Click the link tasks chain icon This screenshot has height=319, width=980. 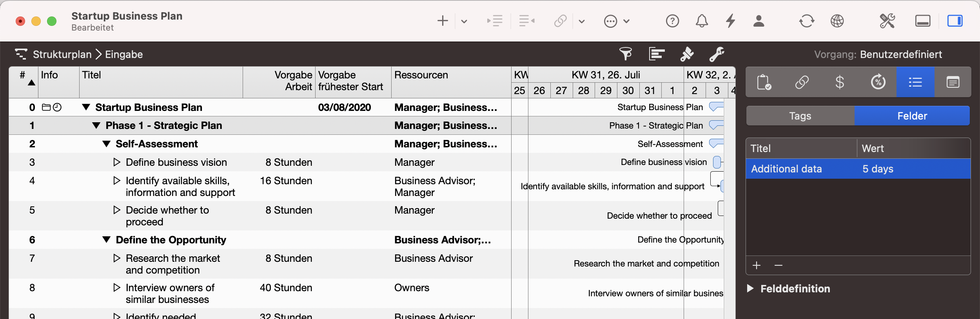560,21
